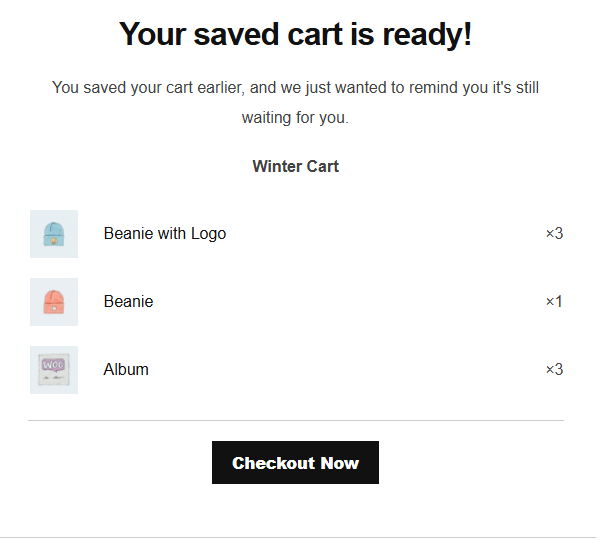Click the ×3 quantity for Beanie with Logo
The width and height of the screenshot is (601, 559).
[554, 234]
